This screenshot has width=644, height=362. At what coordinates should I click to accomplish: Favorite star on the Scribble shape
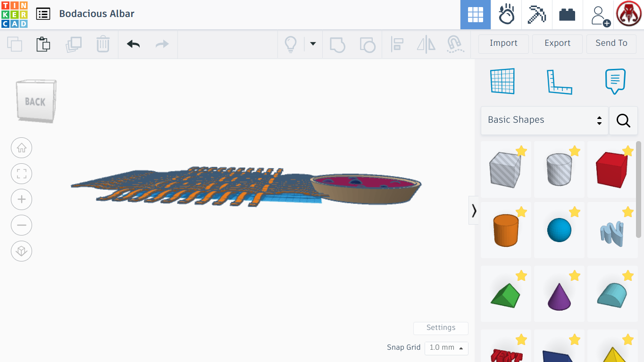(628, 212)
